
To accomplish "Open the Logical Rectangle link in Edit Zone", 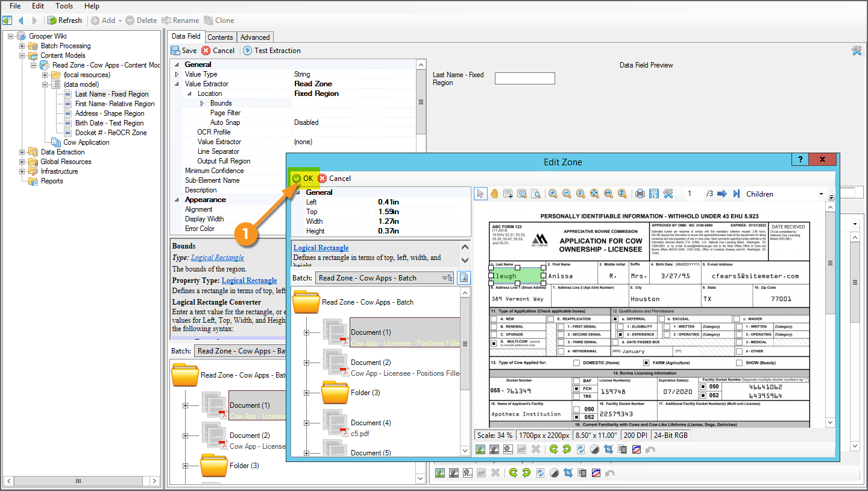I will [321, 248].
